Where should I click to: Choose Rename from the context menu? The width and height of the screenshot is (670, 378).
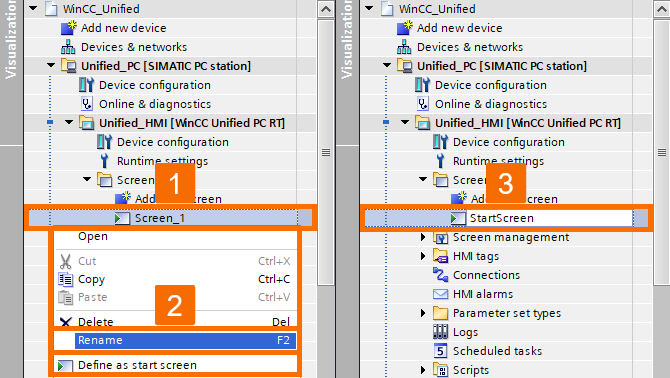185,340
